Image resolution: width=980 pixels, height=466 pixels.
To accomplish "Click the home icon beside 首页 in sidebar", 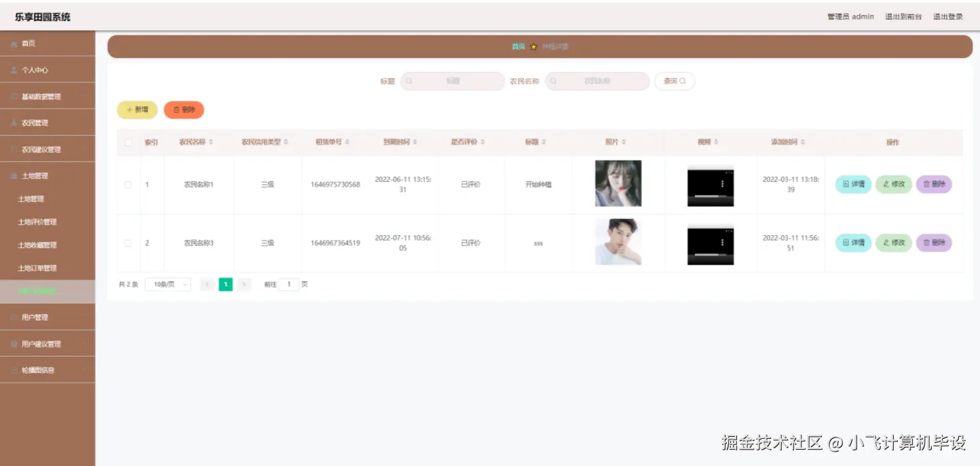I will [14, 43].
